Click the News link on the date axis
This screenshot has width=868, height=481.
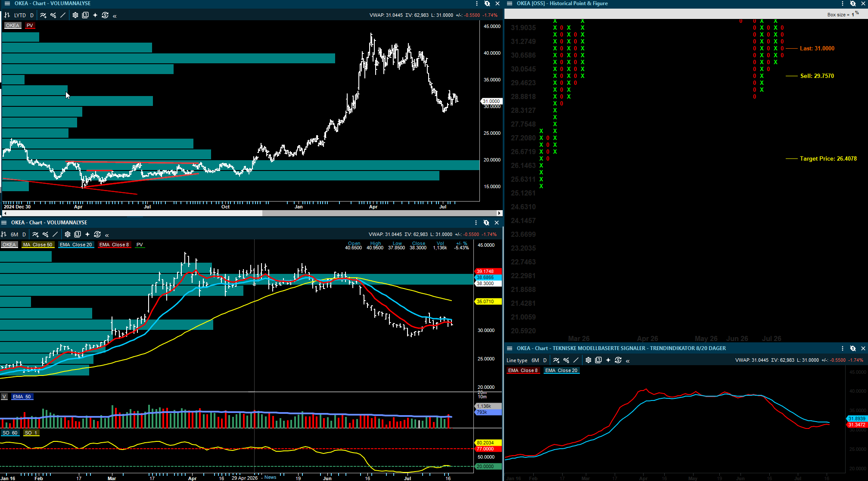(x=271, y=477)
